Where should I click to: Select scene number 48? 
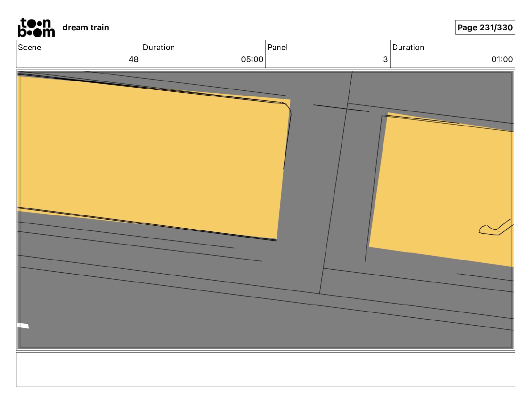pyautogui.click(x=133, y=59)
